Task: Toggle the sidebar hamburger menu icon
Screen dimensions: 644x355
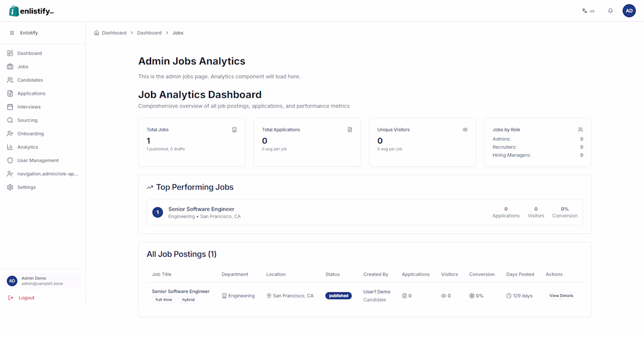Action: click(x=12, y=33)
